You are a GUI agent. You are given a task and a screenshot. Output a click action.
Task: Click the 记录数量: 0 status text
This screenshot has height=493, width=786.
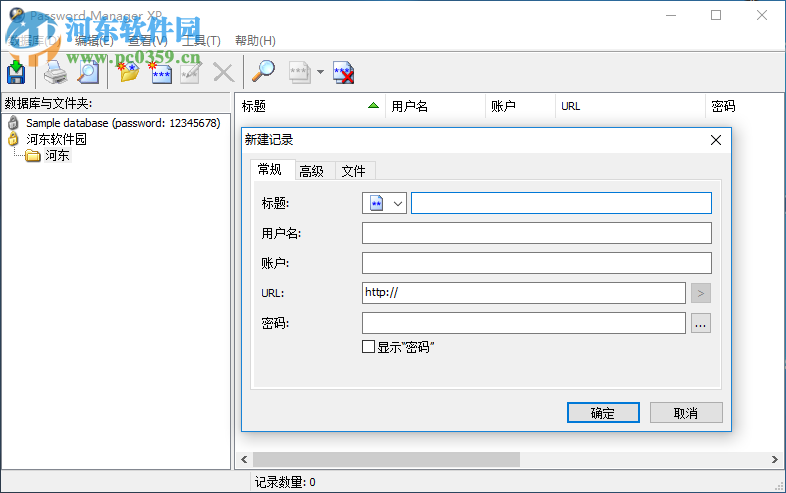[285, 482]
